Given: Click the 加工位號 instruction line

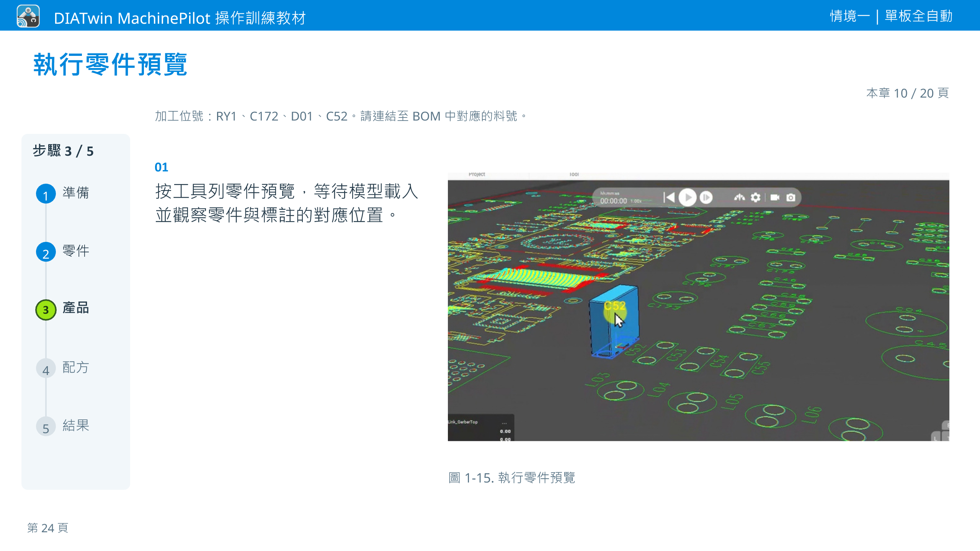Looking at the screenshot, I should pyautogui.click(x=341, y=116).
